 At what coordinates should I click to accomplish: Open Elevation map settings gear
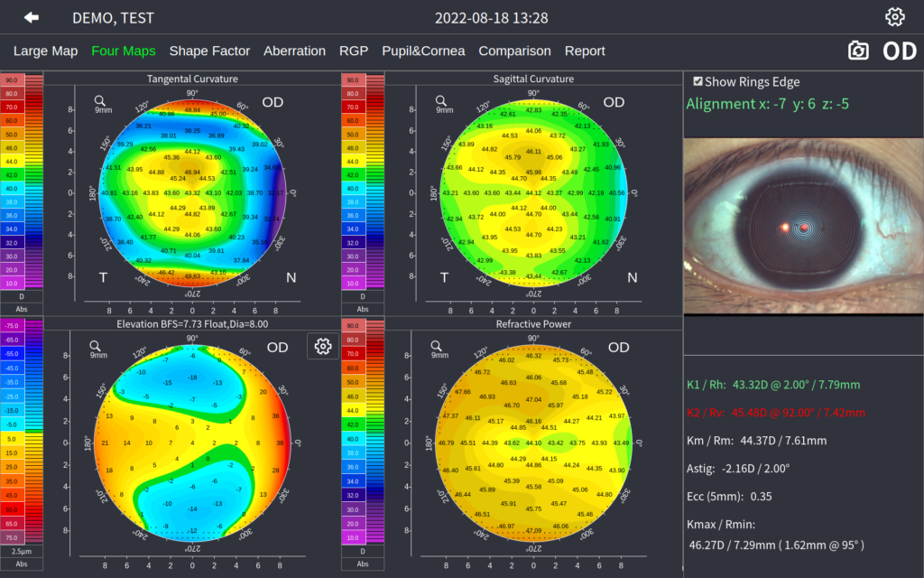click(323, 346)
